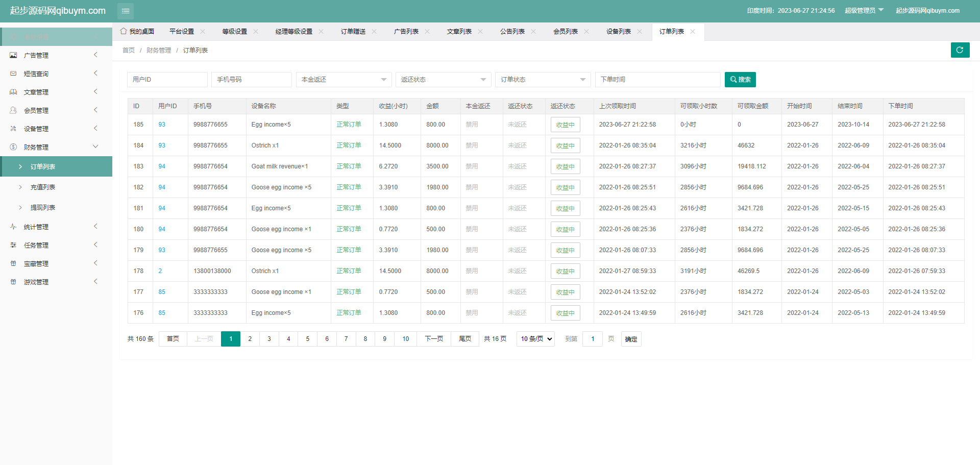This screenshot has height=465, width=980.
Task: Click the 统计管理 chart icon
Action: [13, 227]
